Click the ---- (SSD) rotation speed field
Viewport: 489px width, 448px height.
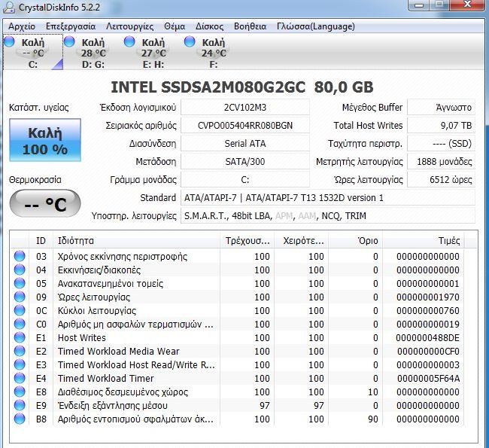(x=442, y=143)
